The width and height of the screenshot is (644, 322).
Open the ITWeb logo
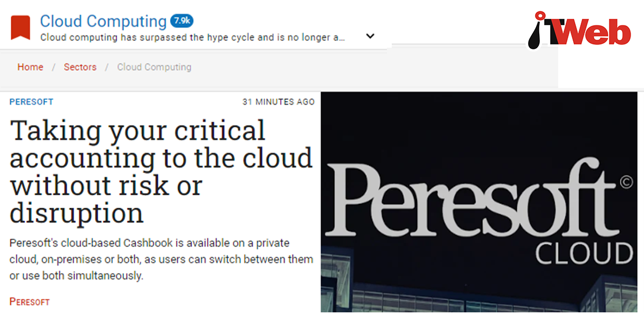tap(579, 33)
